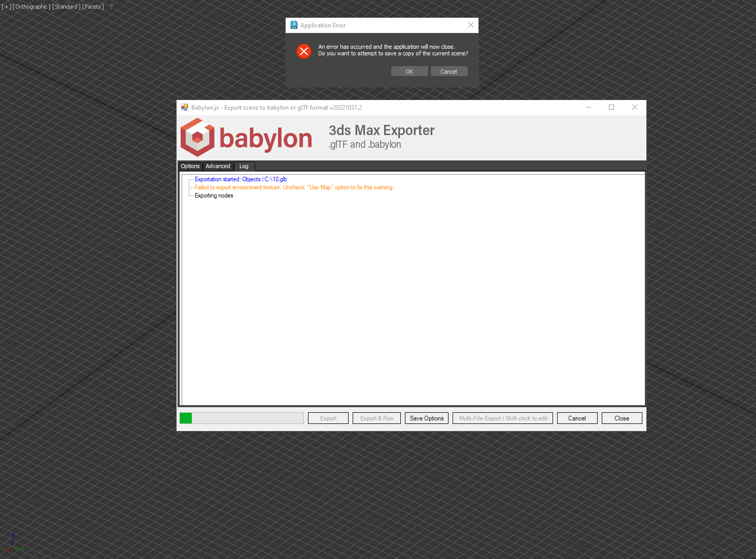Click Cancel in the Babylon exporter window
The image size is (756, 559).
tap(577, 418)
